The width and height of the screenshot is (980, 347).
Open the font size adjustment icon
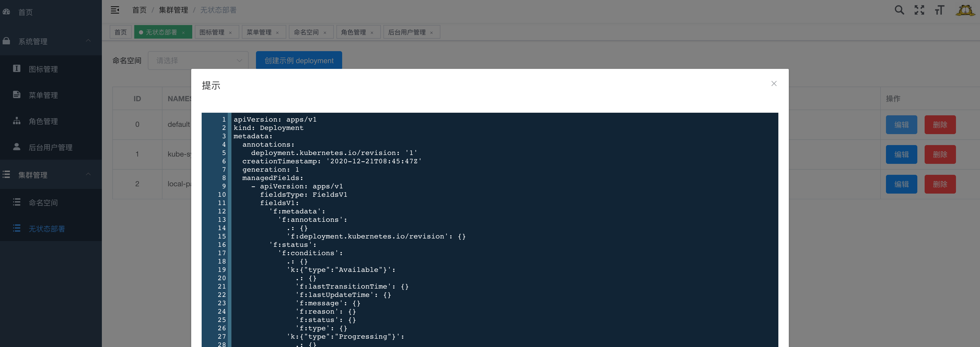point(939,10)
